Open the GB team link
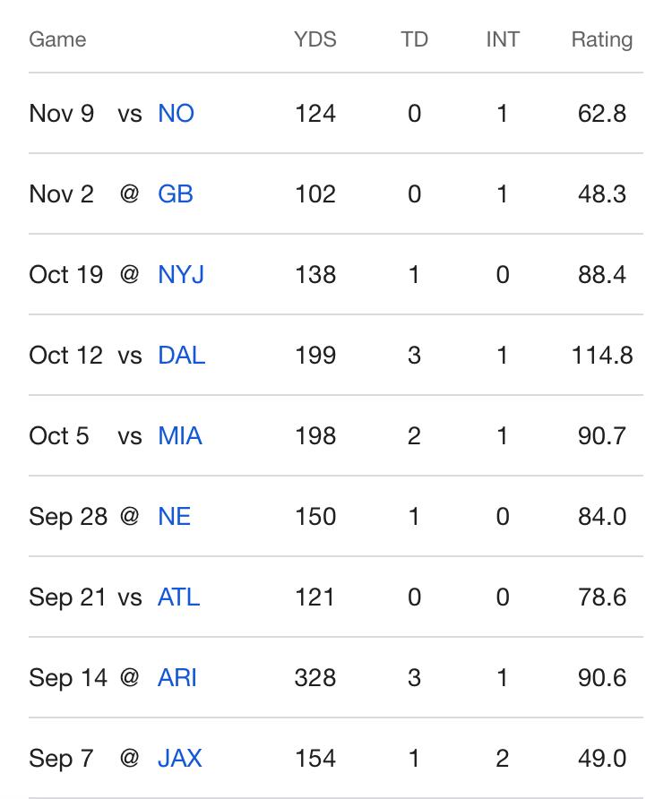Viewport: 672px width, 799px height. coord(175,194)
